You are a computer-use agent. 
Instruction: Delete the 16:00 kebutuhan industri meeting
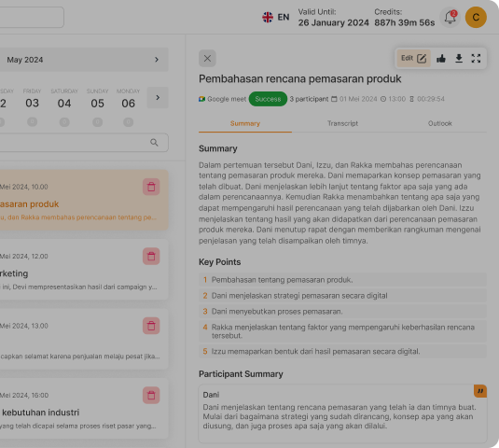pyautogui.click(x=151, y=395)
